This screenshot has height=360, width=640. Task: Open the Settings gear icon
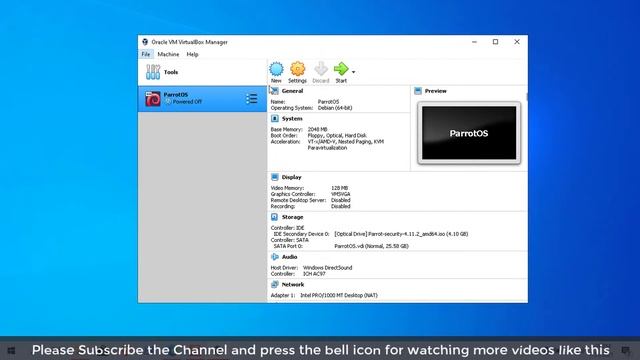click(298, 69)
